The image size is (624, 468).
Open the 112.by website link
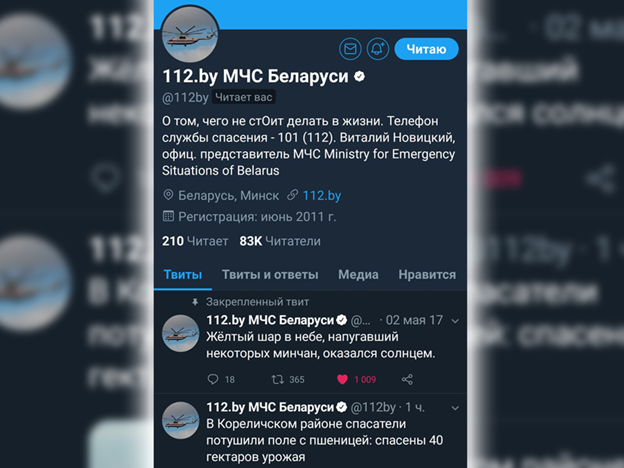tap(322, 195)
